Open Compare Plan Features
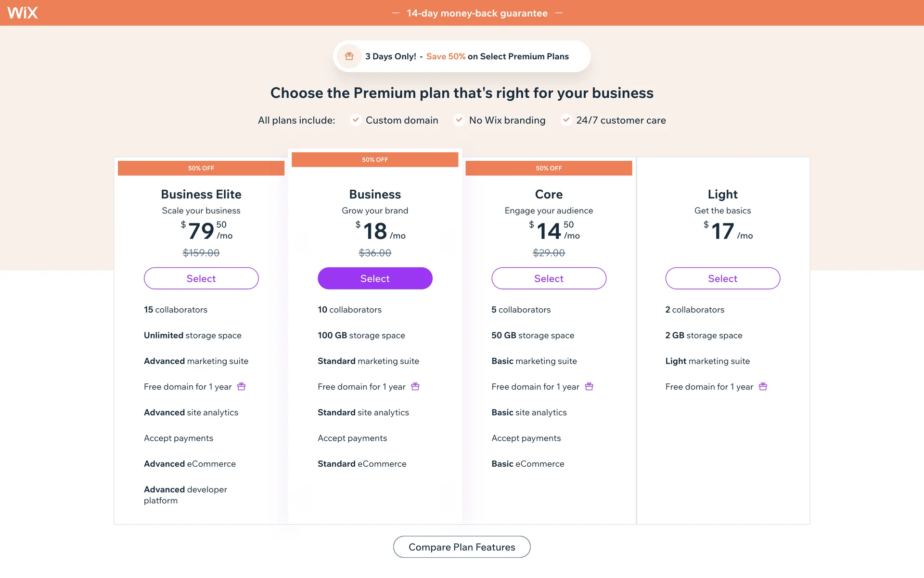This screenshot has height=578, width=924. click(x=462, y=547)
